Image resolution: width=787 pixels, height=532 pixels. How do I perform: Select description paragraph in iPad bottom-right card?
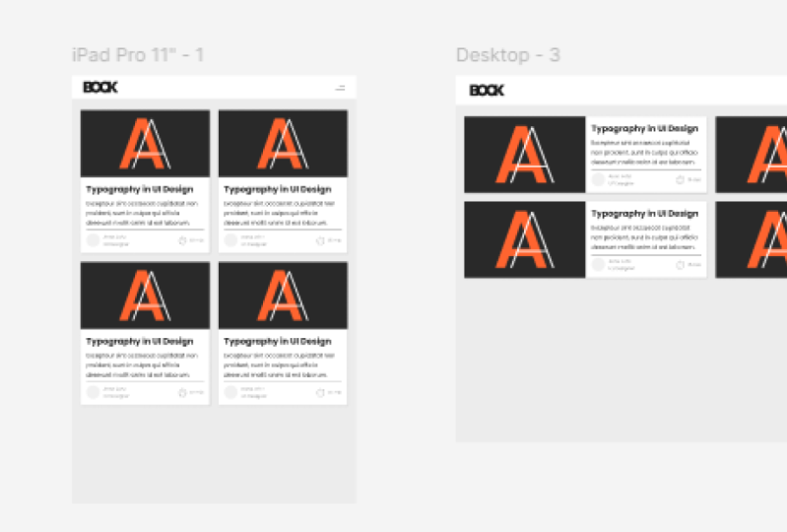pos(280,365)
